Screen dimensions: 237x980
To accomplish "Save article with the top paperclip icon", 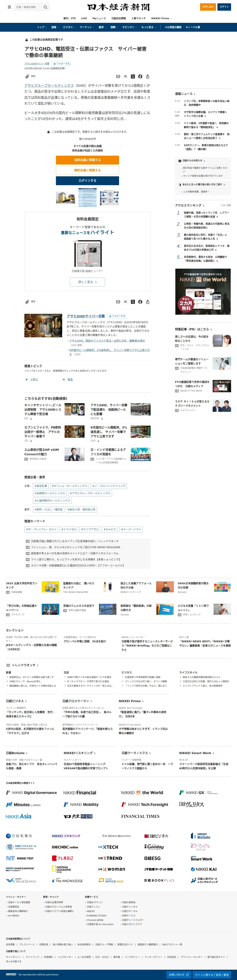I will click(27, 76).
